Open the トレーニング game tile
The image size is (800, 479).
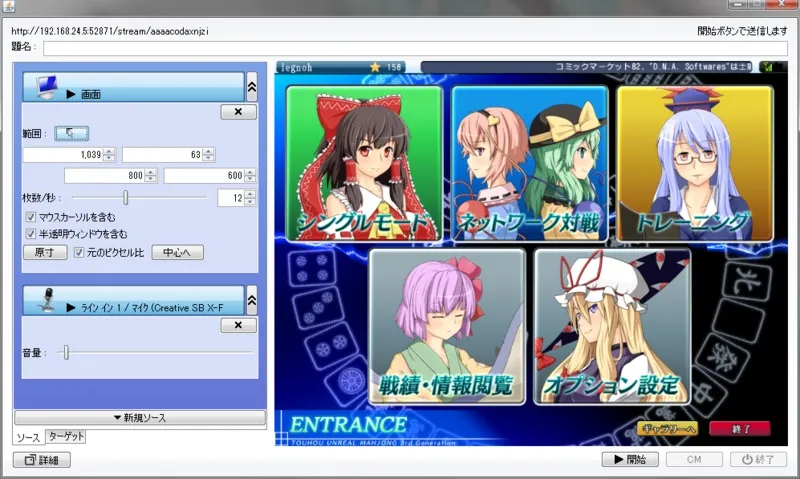click(694, 163)
